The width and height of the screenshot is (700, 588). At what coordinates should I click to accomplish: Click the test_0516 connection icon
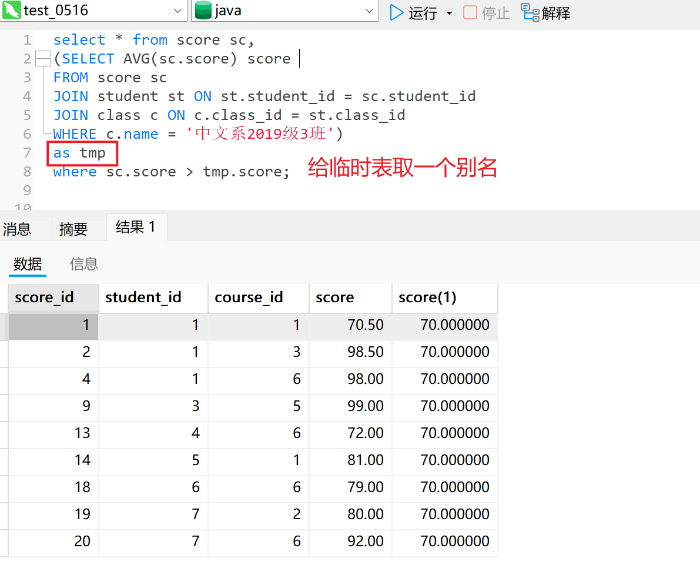click(x=11, y=10)
